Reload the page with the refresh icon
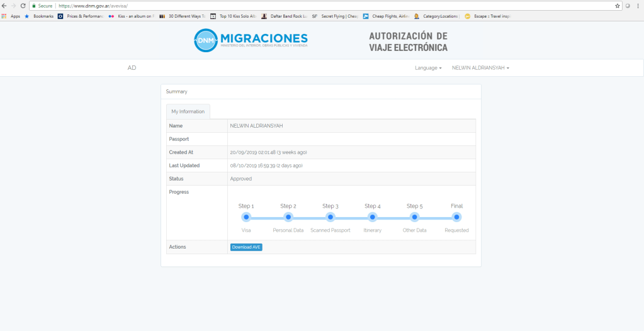This screenshot has width=644, height=331. 23,6
